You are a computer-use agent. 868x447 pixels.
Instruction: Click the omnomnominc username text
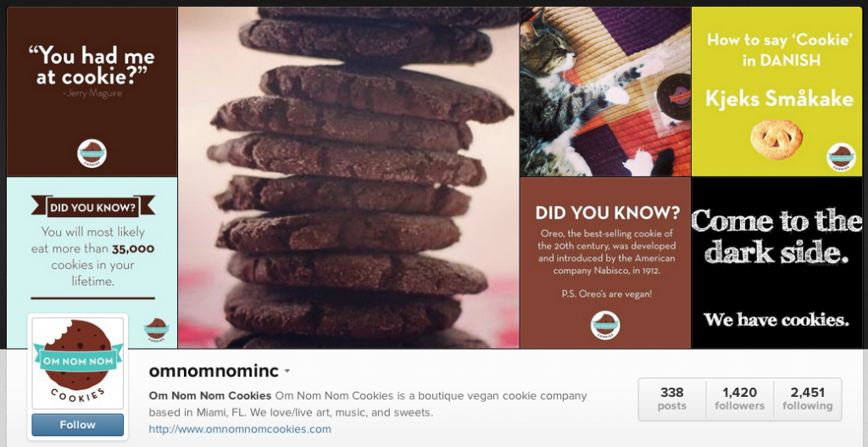click(214, 371)
